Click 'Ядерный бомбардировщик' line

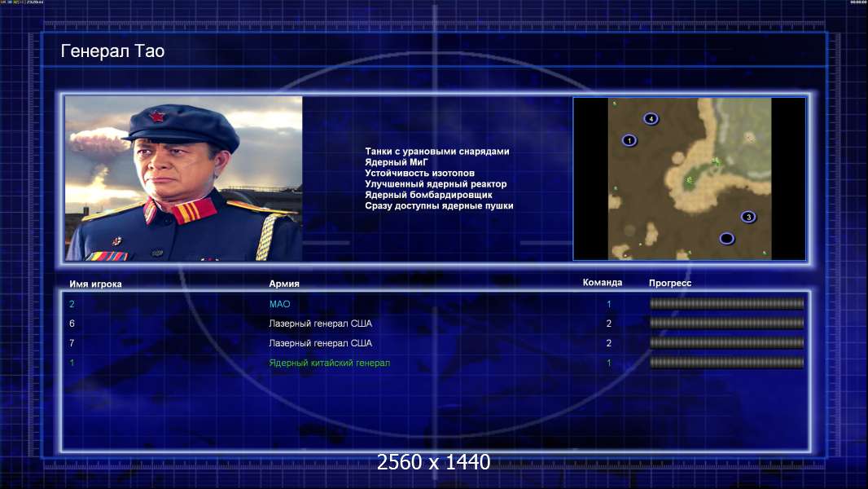tap(428, 195)
